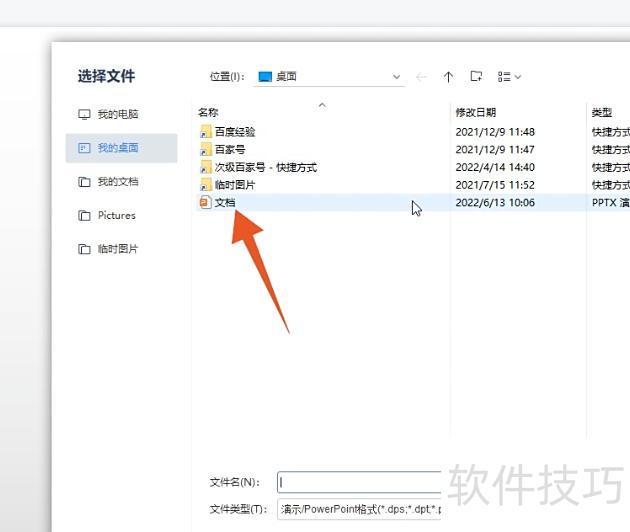Click the date 2021/12/9 11:47
Image resolution: width=630 pixels, height=532 pixels.
pyautogui.click(x=495, y=149)
